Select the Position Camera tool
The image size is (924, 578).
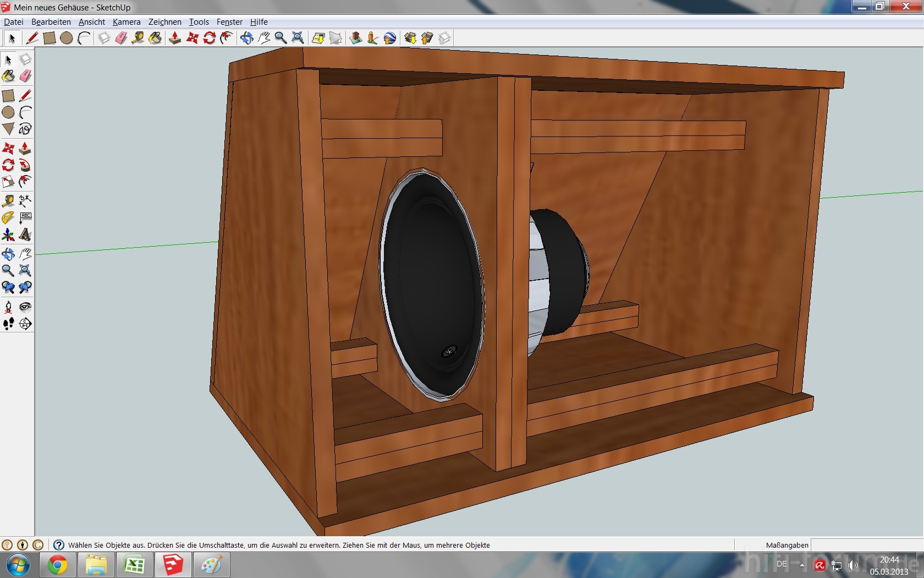coord(8,307)
